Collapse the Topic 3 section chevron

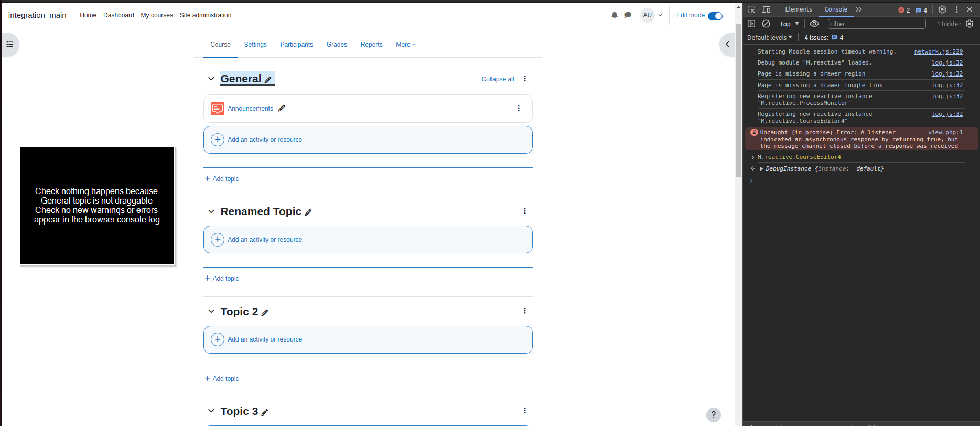tap(211, 411)
